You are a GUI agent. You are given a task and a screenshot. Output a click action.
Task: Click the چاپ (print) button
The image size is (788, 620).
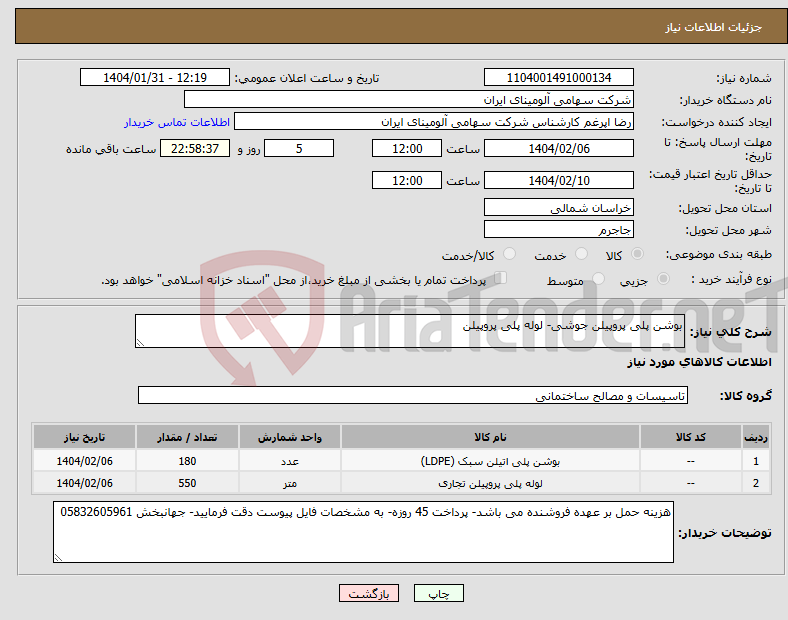[x=438, y=593]
